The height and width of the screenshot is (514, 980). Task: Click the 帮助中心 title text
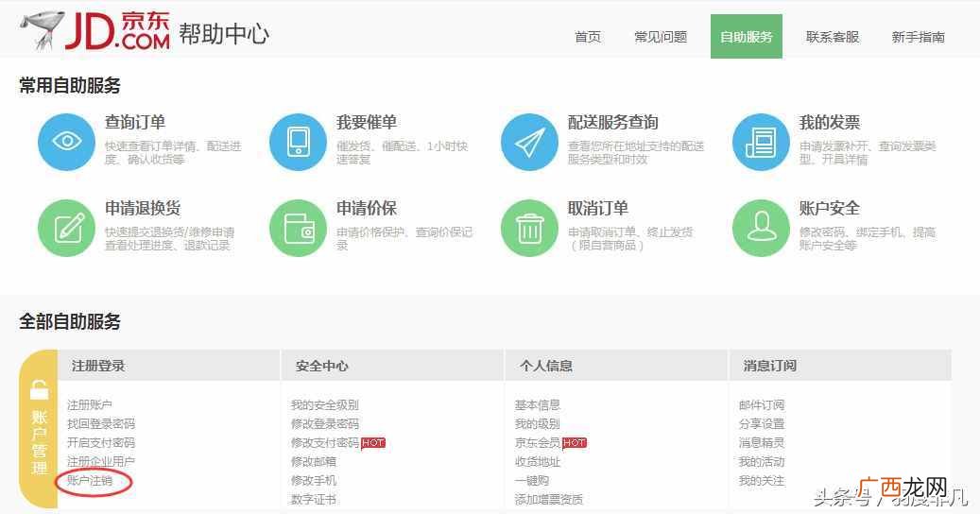point(224,34)
